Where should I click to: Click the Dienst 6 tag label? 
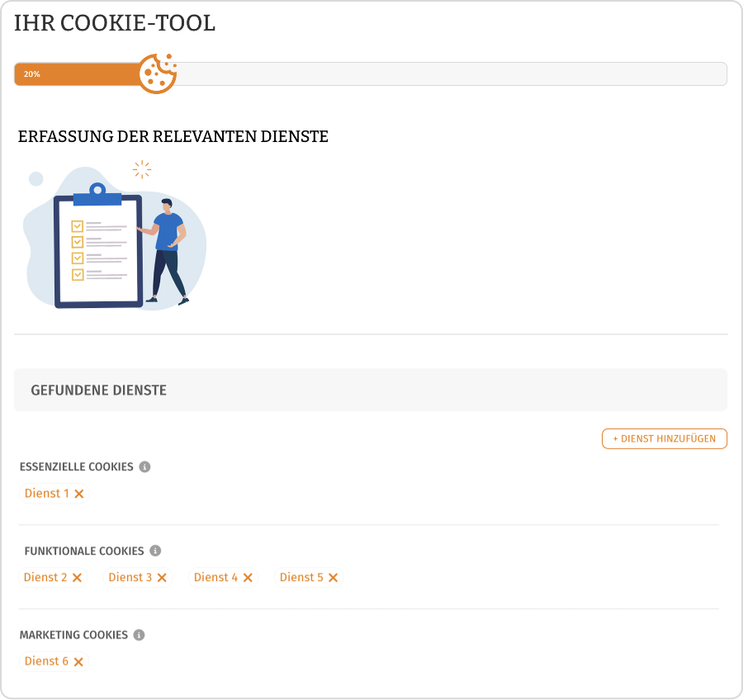pyautogui.click(x=46, y=661)
